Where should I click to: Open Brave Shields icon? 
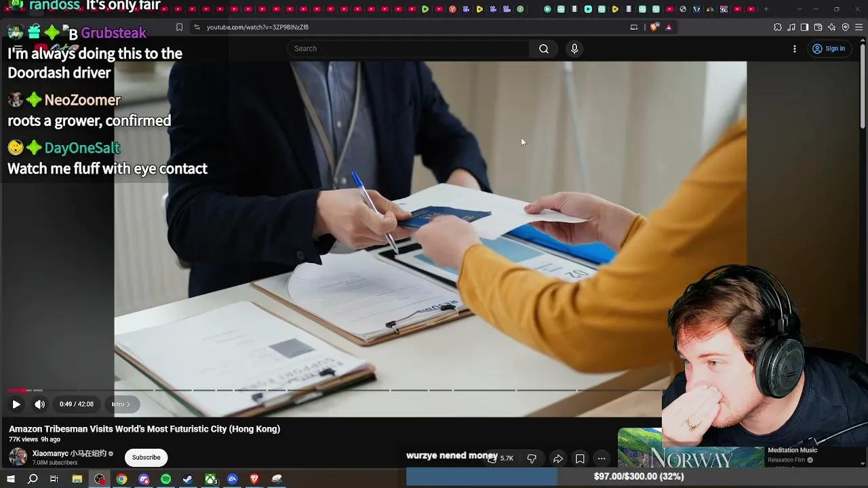[x=654, y=27]
